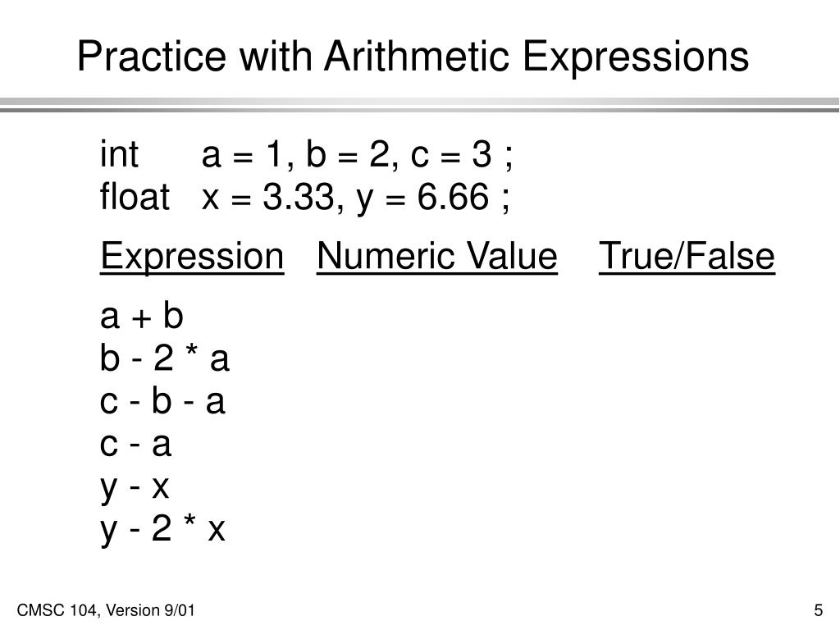Click the slide number 5

click(818, 610)
